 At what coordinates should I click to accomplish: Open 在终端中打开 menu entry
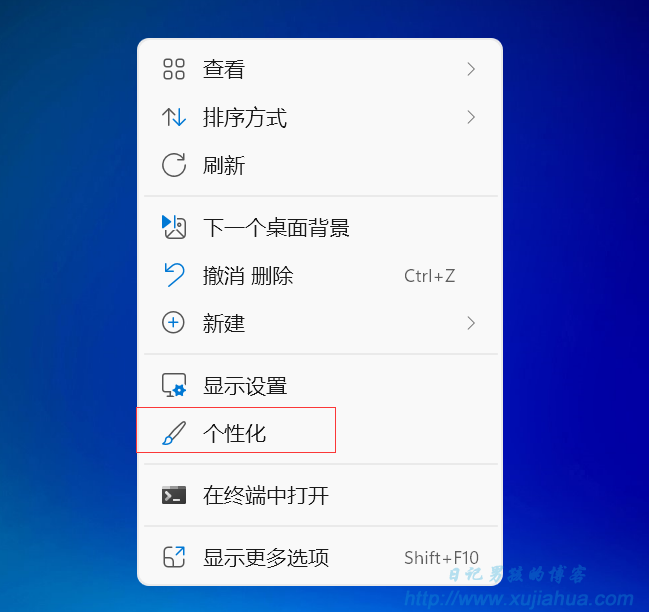pyautogui.click(x=320, y=495)
